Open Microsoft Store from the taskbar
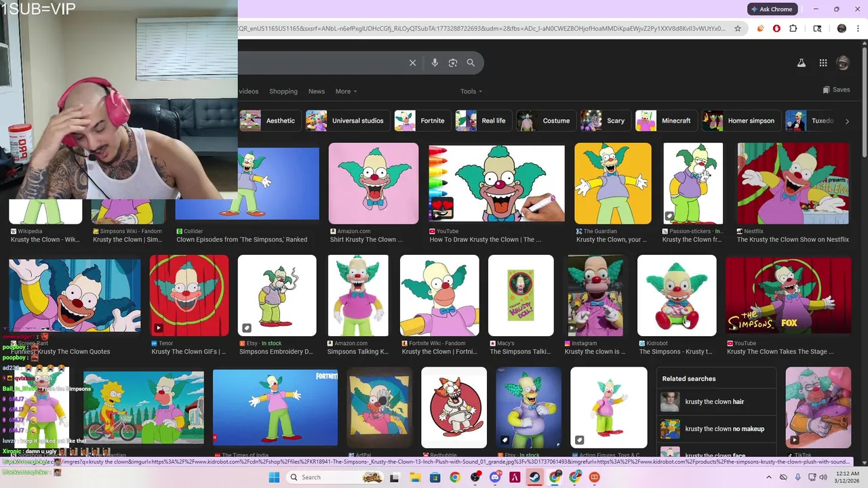The image size is (868, 488). [435, 477]
